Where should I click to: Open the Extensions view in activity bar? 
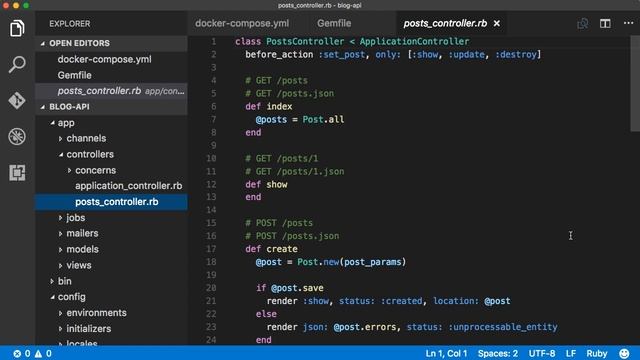(17, 173)
